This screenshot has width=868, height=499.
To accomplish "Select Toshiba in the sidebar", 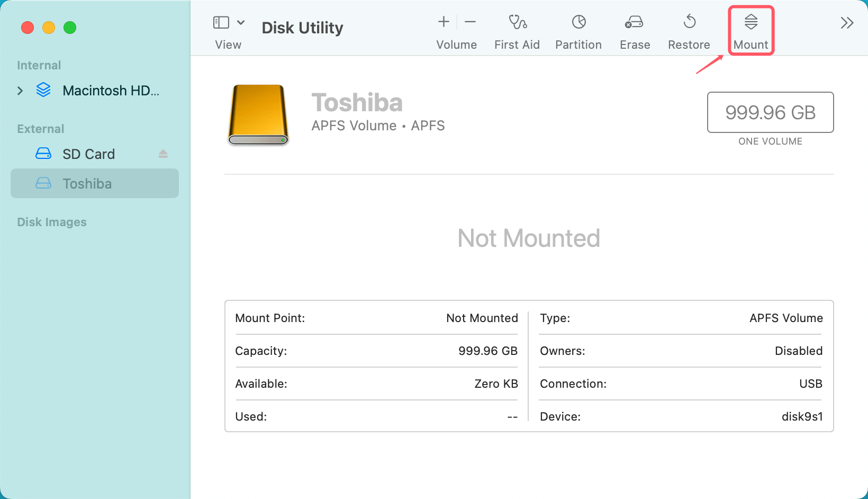I will [x=87, y=183].
